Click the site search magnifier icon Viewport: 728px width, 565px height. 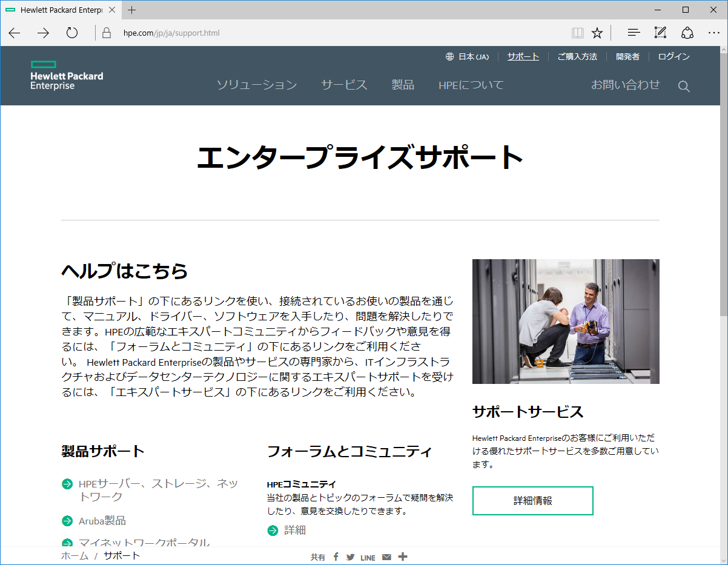[x=684, y=87]
